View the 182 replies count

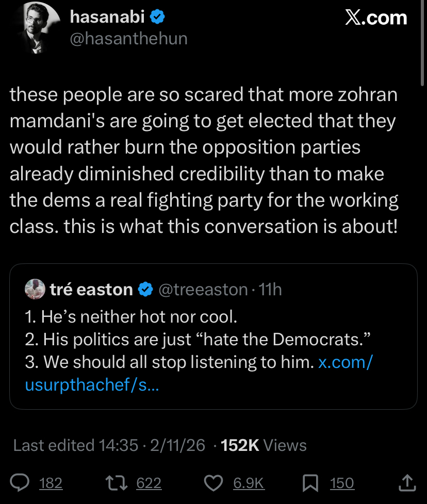(x=51, y=483)
